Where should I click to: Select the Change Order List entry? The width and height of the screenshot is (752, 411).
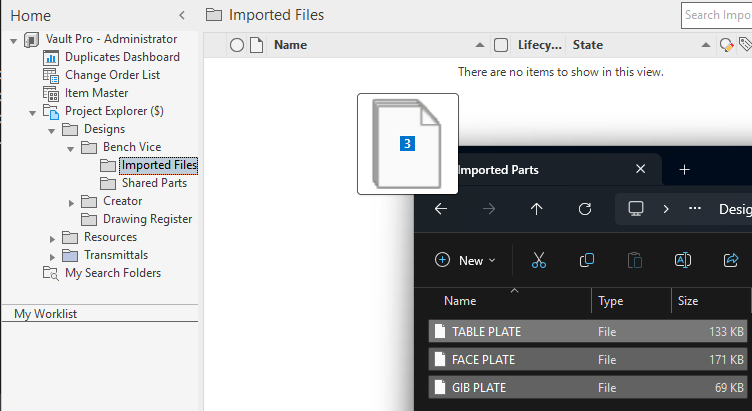point(112,75)
